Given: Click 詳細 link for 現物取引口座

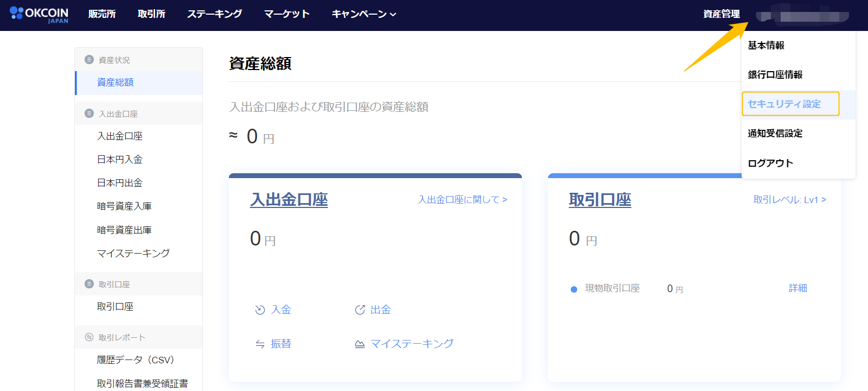Looking at the screenshot, I should tap(798, 288).
